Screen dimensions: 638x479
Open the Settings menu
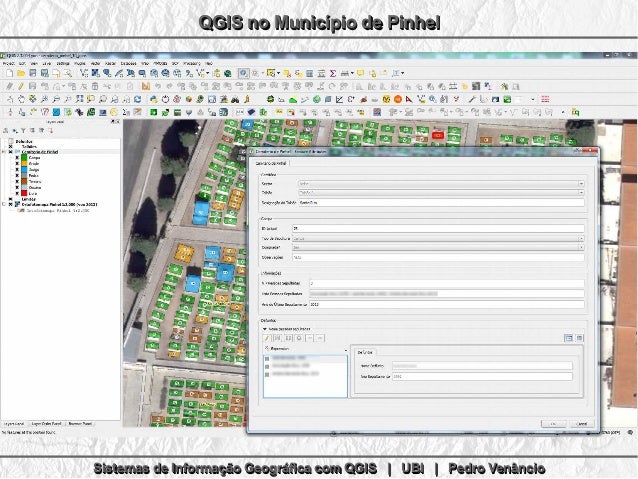point(63,63)
